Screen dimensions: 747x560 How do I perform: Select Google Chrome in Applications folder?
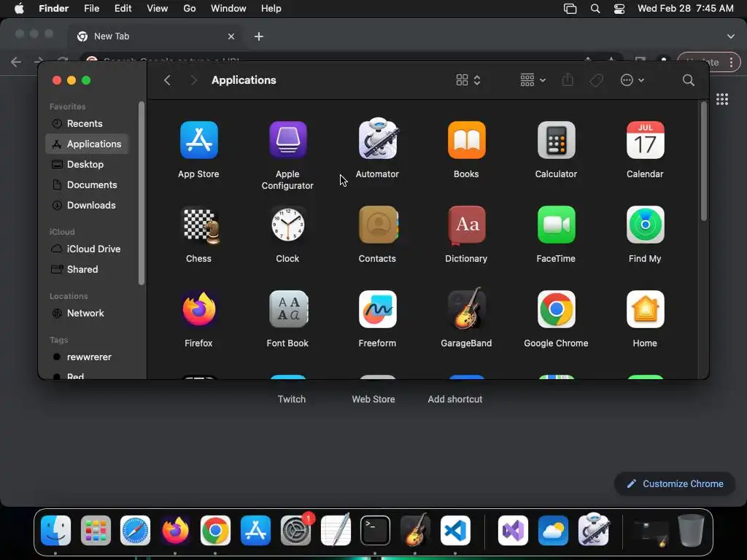[556, 309]
